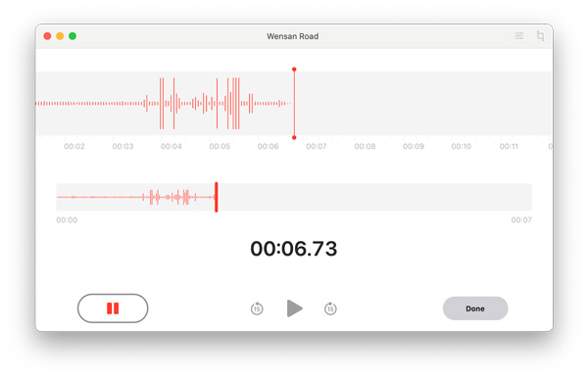Jump to the 00:09 mark on the timeline
This screenshot has height=378, width=588.
coord(414,146)
